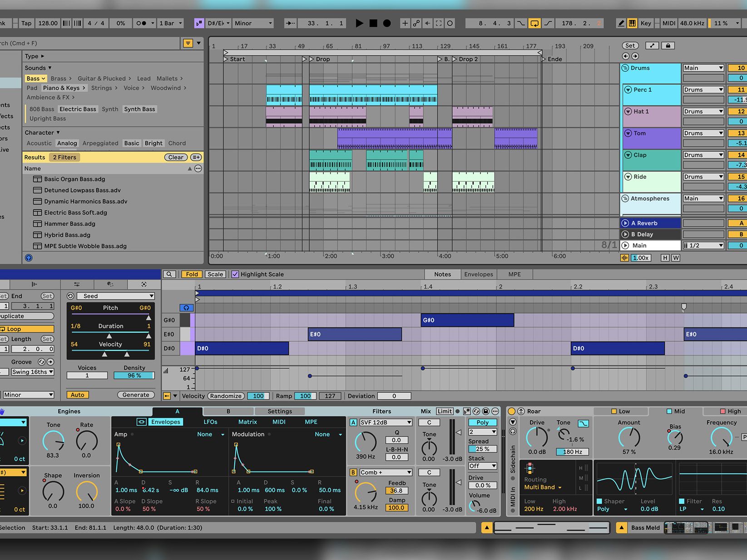This screenshot has height=560, width=747.
Task: Start playback with the Play button
Action: tap(359, 23)
